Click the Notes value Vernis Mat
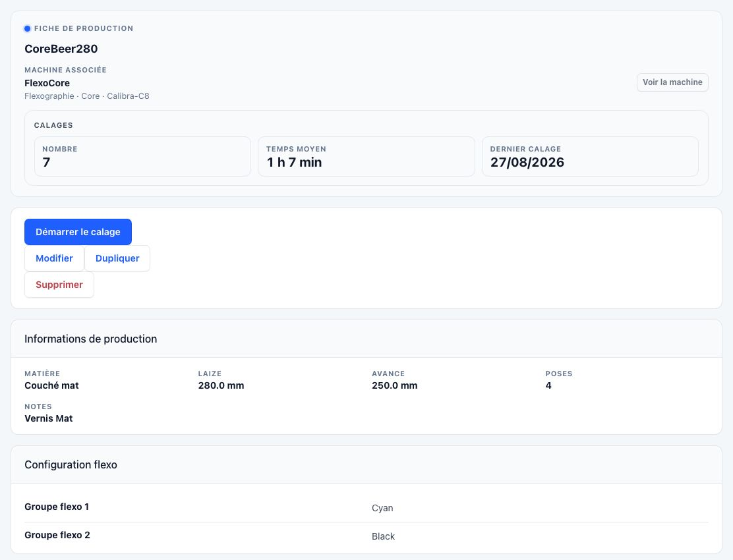Image resolution: width=733 pixels, height=560 pixels. click(49, 418)
